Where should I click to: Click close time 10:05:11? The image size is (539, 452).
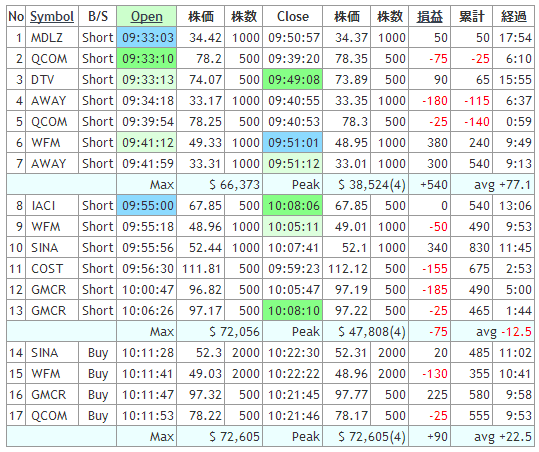(x=293, y=227)
